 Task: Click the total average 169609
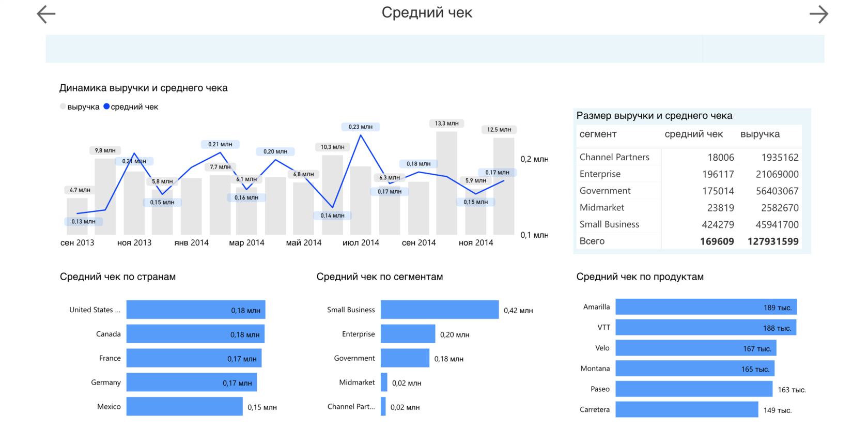(717, 241)
